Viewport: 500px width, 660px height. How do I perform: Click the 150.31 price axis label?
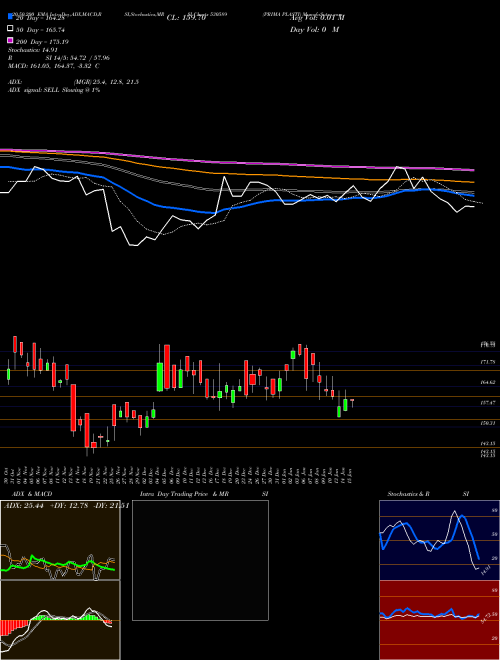[488, 423]
